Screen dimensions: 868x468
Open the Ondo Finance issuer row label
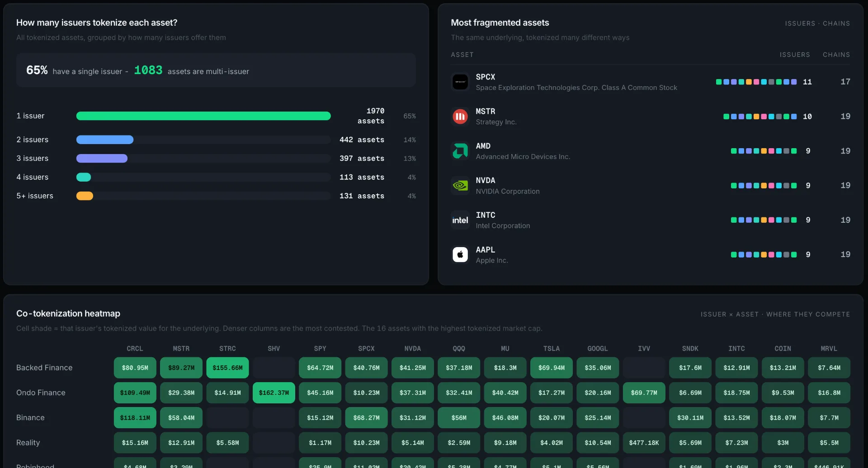pyautogui.click(x=41, y=393)
